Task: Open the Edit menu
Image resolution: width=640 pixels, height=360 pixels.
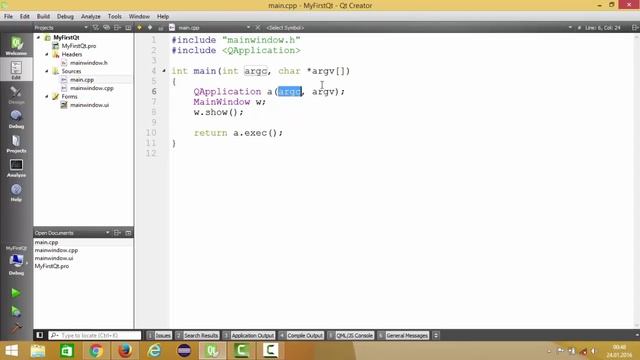Action: 25,16
